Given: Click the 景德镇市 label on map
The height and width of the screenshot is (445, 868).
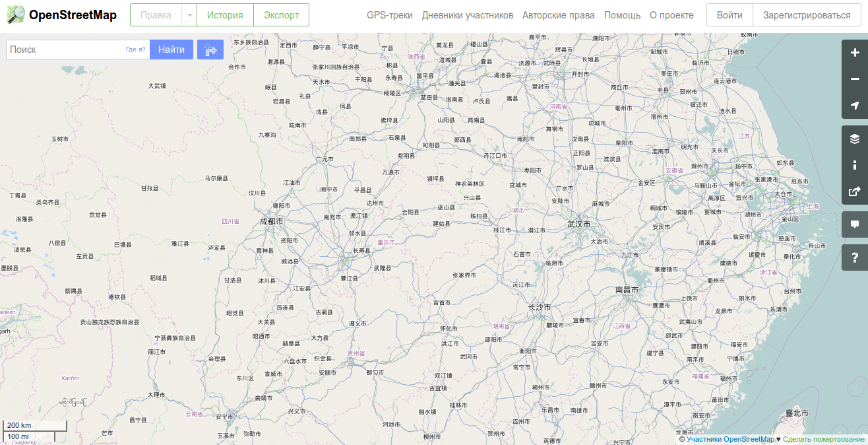Looking at the screenshot, I should point(666,269).
